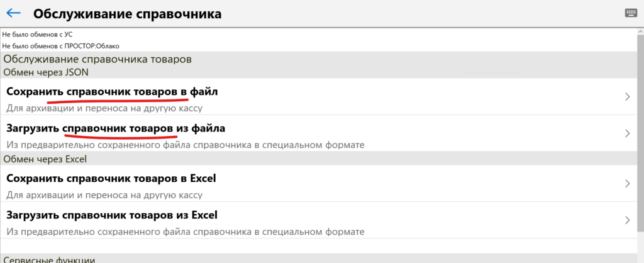This screenshot has width=644, height=263.
Task: Select Загрузить справочник товаров из Excel
Action: coord(112,215)
